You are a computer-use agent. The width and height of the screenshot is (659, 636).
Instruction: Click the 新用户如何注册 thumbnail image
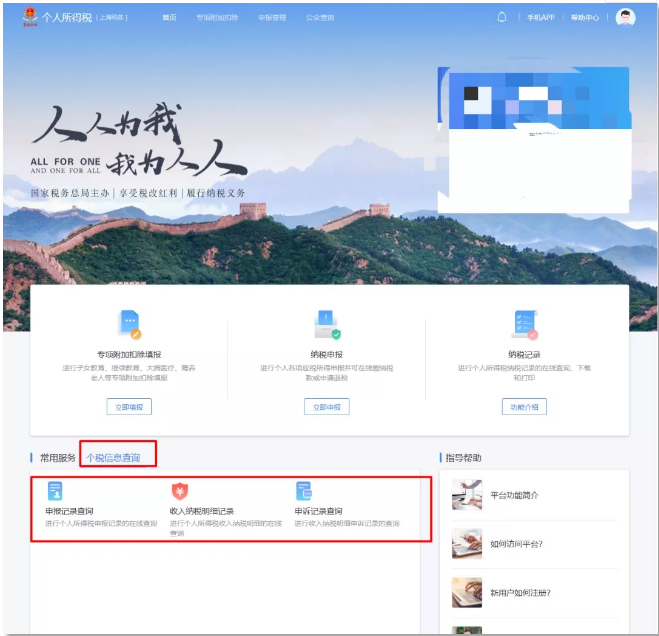467,592
